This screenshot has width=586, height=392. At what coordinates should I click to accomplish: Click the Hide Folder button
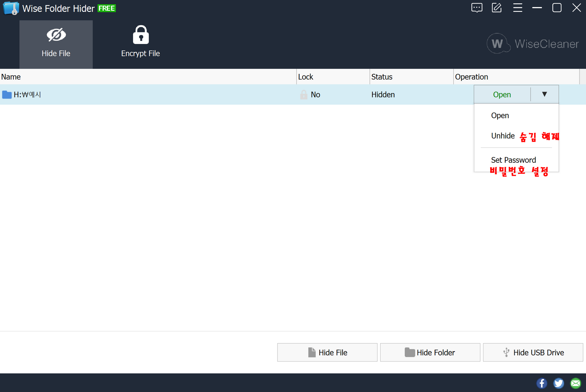coord(430,353)
